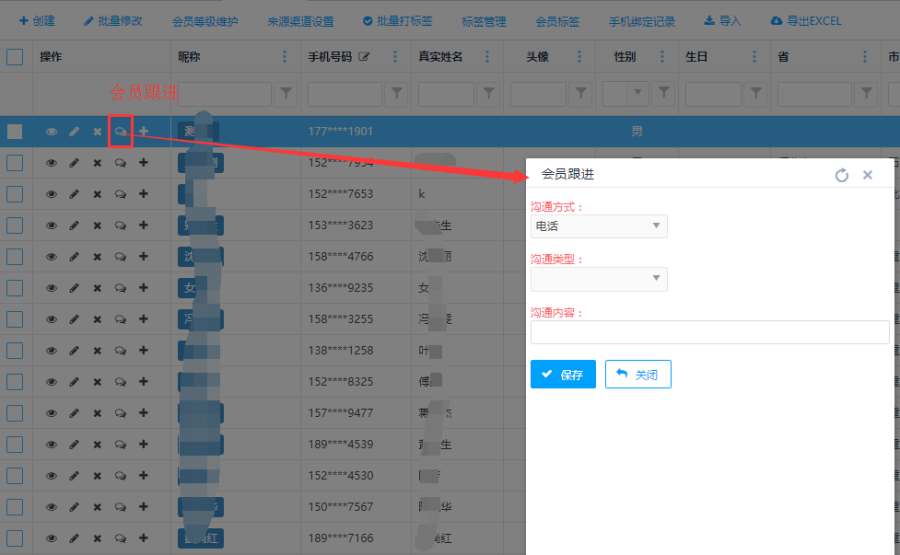Click the pencil edit icon in the 152****7653 row
Viewport: 900px width, 555px height.
coord(74,194)
